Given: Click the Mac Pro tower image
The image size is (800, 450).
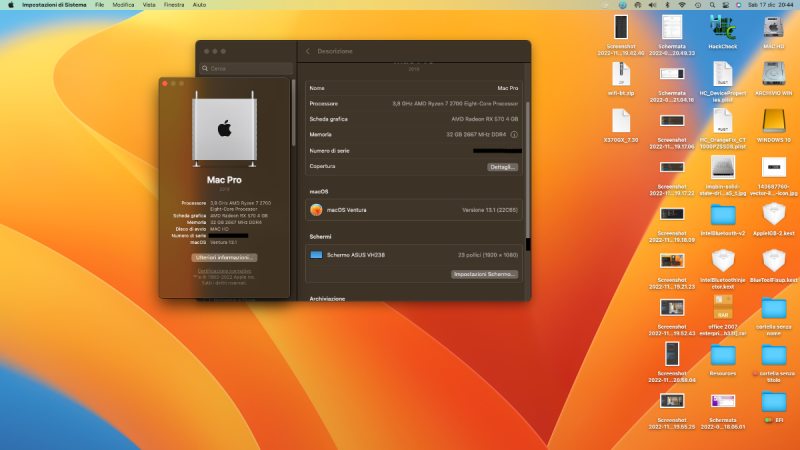Looking at the screenshot, I should pos(224,130).
